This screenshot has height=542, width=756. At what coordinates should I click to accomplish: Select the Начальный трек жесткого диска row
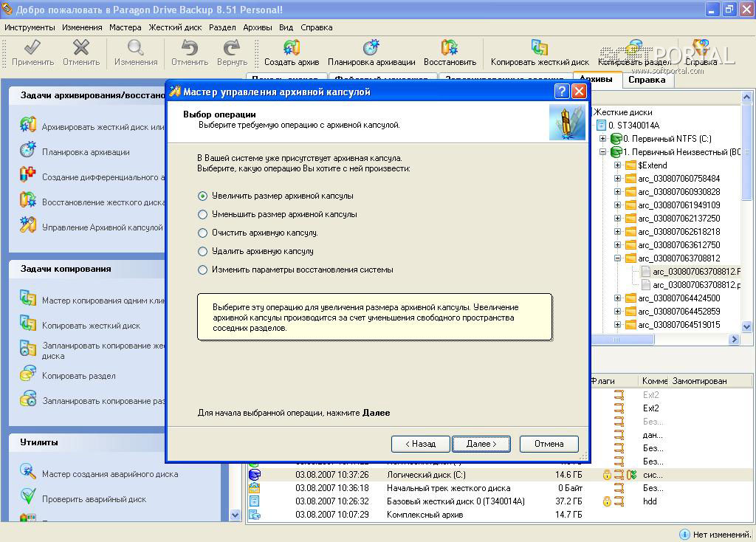(x=499, y=488)
